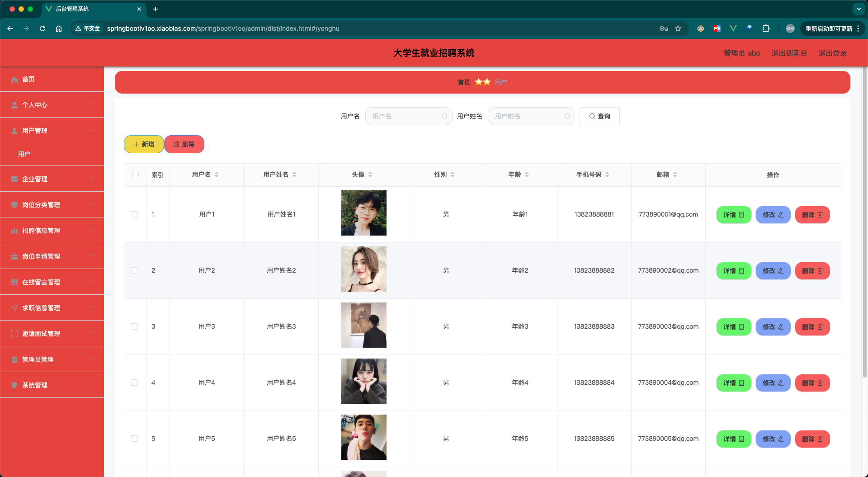The width and height of the screenshot is (868, 477).
Task: Open the 管理员管理 menu label
Action: pos(38,359)
